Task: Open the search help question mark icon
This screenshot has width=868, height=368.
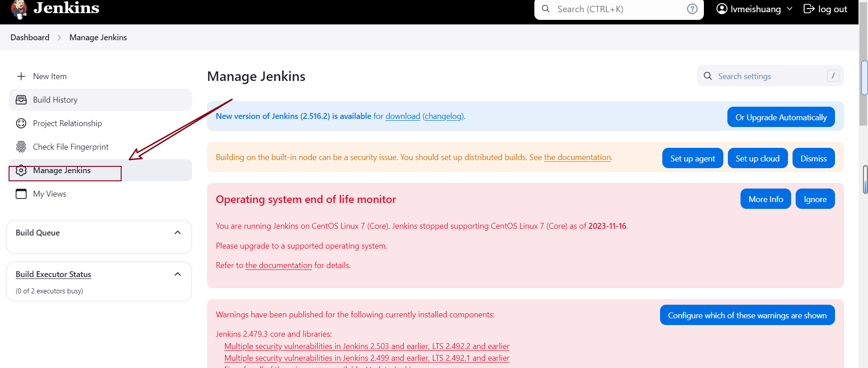Action: coord(692,9)
